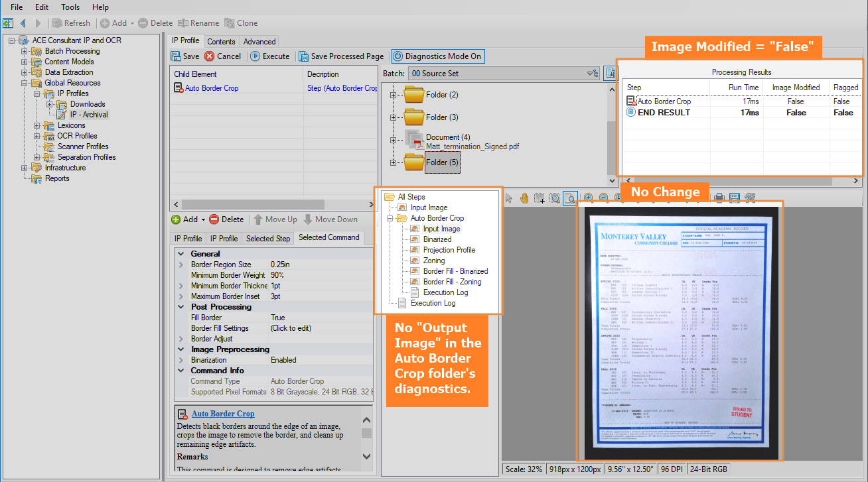Click the Reports icon in the tree
This screenshot has height=482, width=868.
pyautogui.click(x=37, y=178)
